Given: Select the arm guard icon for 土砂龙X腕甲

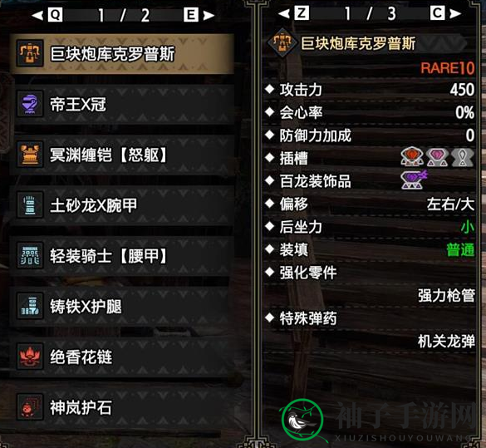Looking at the screenshot, I should coord(30,205).
